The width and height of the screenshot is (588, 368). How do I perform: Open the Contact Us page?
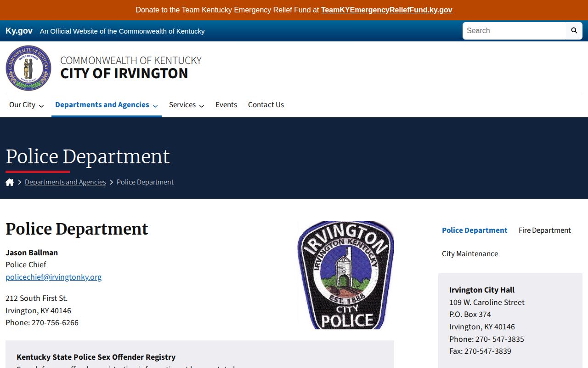(266, 105)
